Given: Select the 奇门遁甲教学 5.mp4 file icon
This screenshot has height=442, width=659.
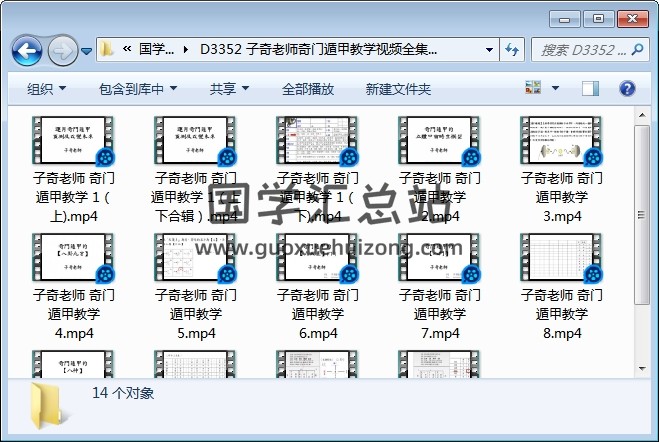Looking at the screenshot, I should 194,259.
